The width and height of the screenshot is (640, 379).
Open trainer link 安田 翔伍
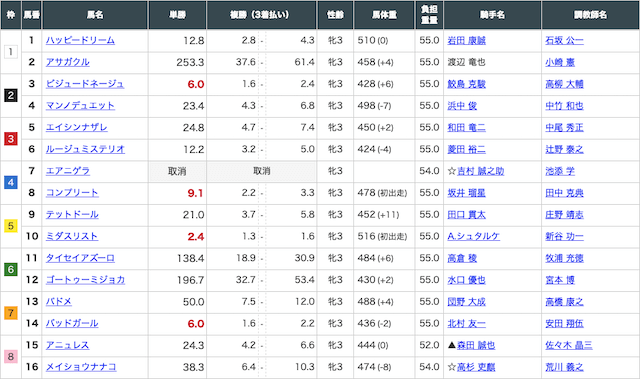[564, 324]
